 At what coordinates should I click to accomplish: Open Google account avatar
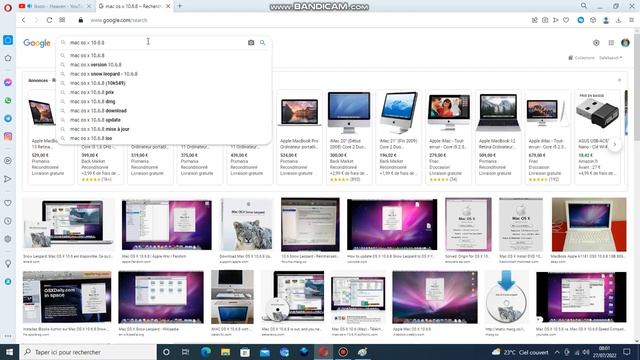tap(625, 43)
